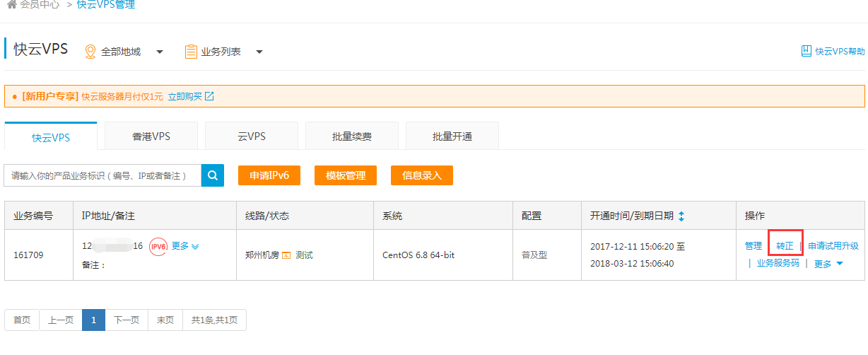Image resolution: width=868 pixels, height=355 pixels.
Task: Click the red IPV6 badge icon
Action: [x=158, y=247]
